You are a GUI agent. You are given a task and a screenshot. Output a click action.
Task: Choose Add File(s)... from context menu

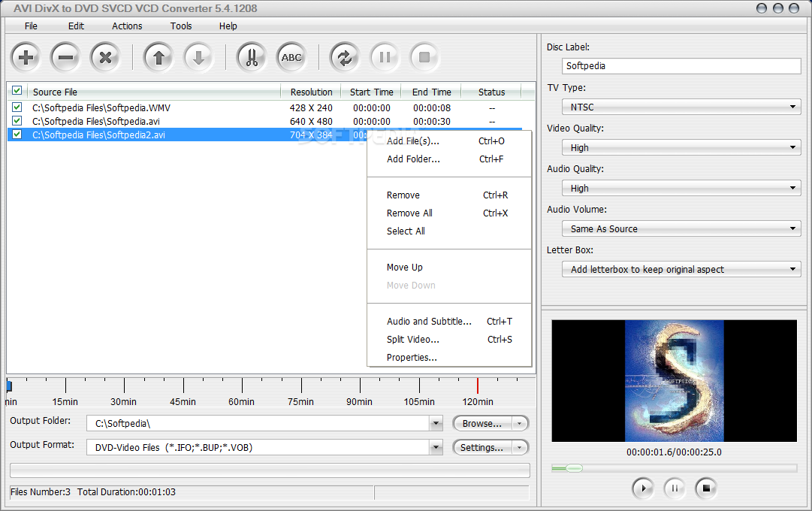click(449, 141)
